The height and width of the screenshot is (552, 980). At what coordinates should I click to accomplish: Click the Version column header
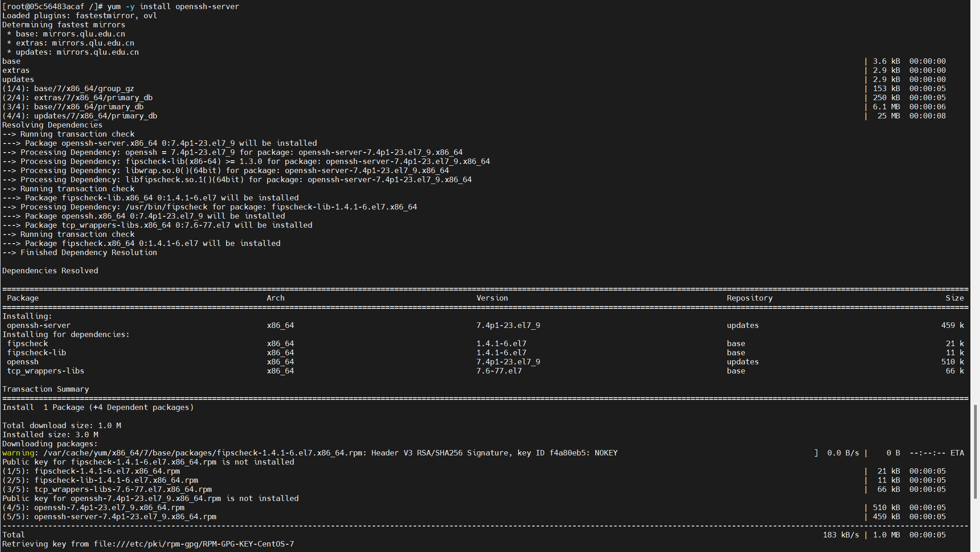(x=492, y=298)
